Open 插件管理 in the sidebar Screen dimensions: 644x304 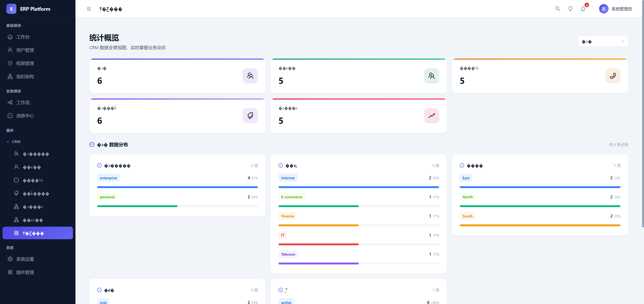point(25,273)
